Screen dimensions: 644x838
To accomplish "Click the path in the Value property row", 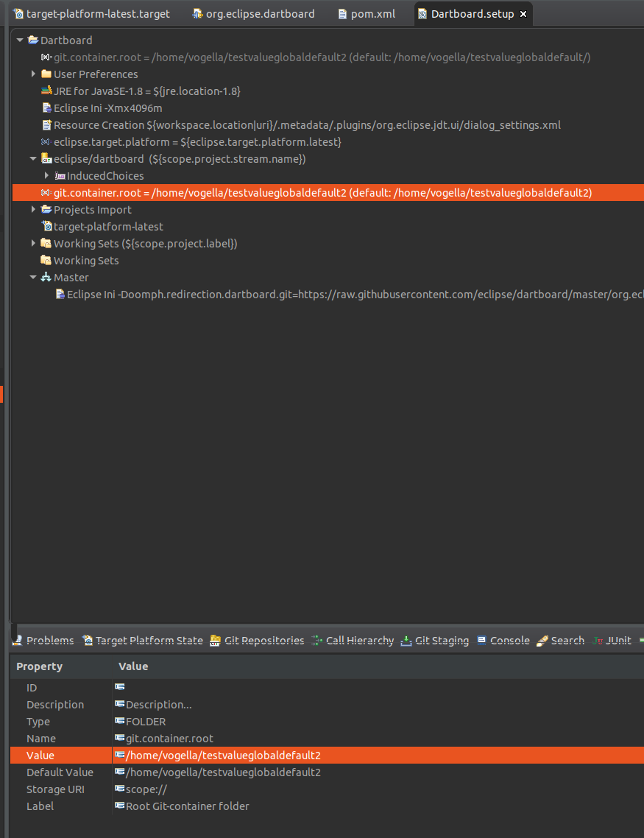I will 223,756.
